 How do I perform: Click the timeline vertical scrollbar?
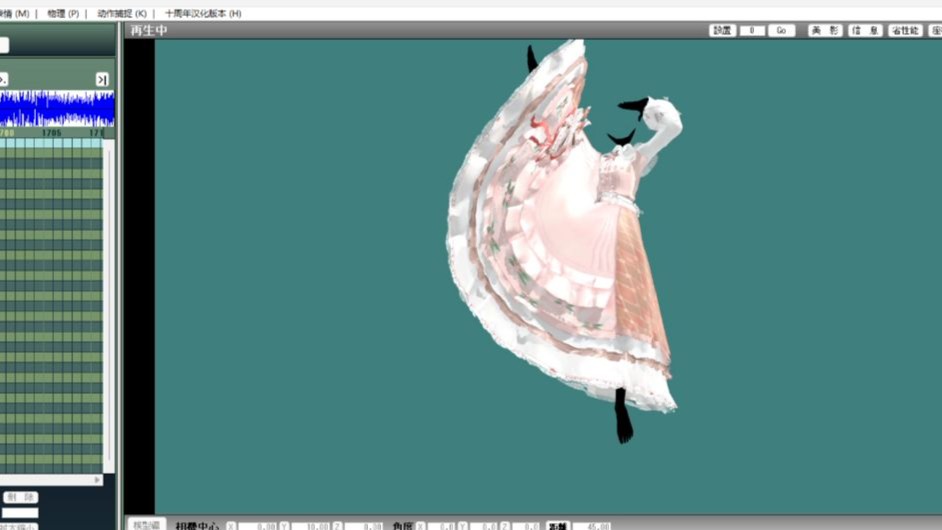109,306
